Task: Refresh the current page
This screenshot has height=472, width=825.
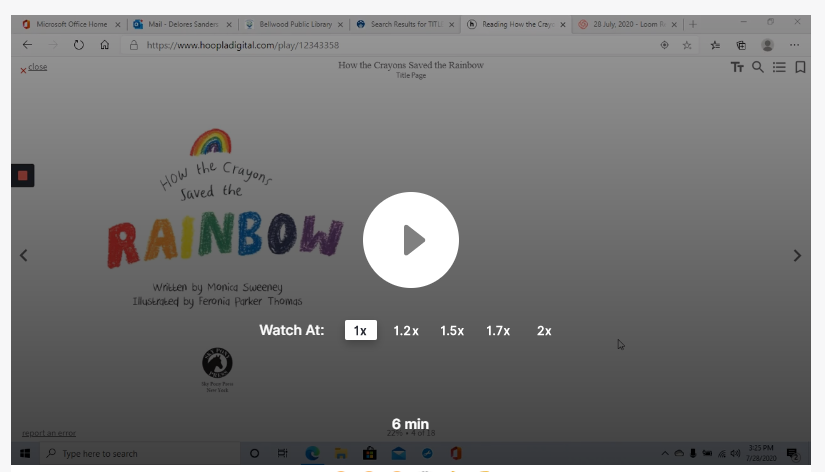Action: pyautogui.click(x=79, y=45)
